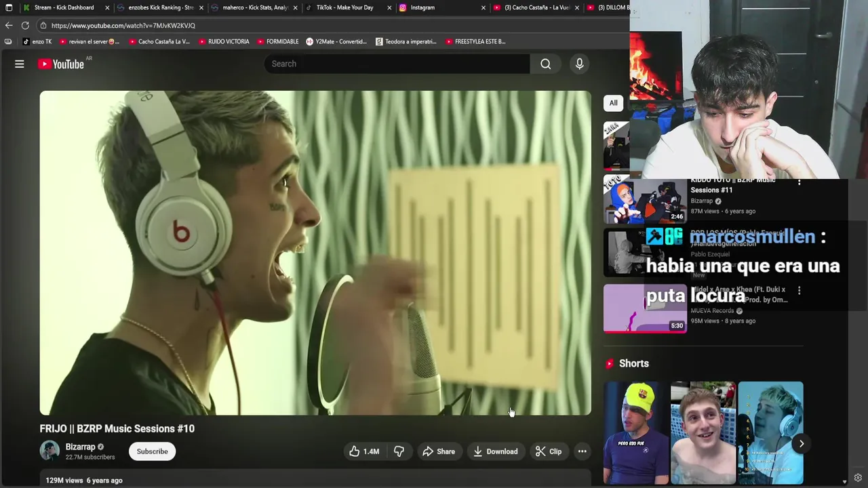Open KIDDO TOTO BZRP Sessions #11 thumbnail

[x=645, y=201]
